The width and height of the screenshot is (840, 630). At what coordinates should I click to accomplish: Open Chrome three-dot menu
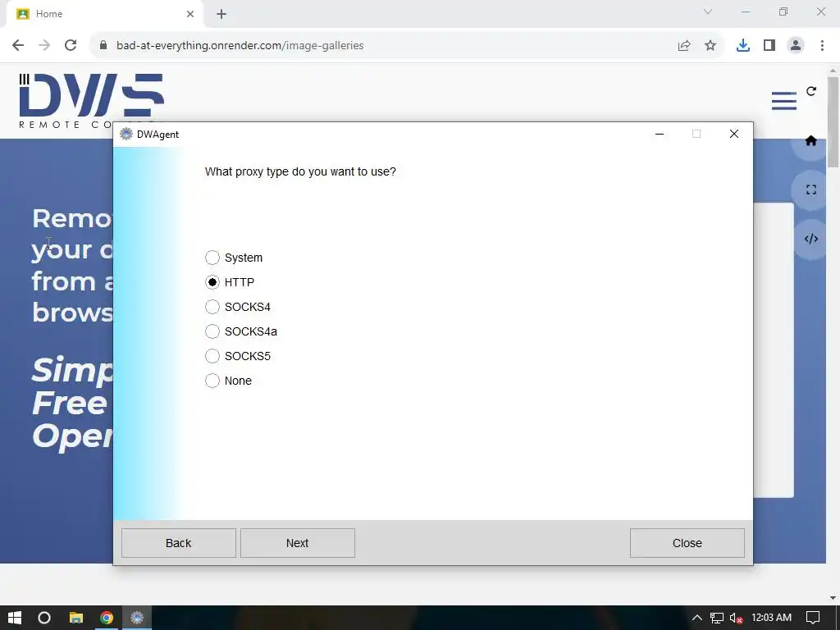[822, 46]
